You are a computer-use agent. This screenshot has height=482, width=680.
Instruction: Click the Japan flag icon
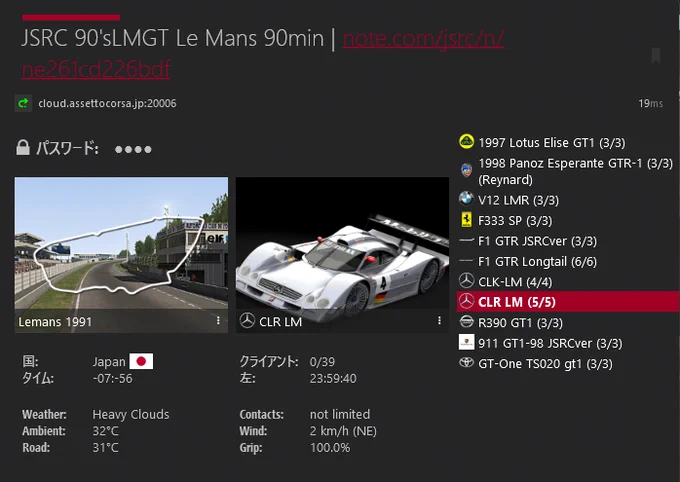pos(141,361)
